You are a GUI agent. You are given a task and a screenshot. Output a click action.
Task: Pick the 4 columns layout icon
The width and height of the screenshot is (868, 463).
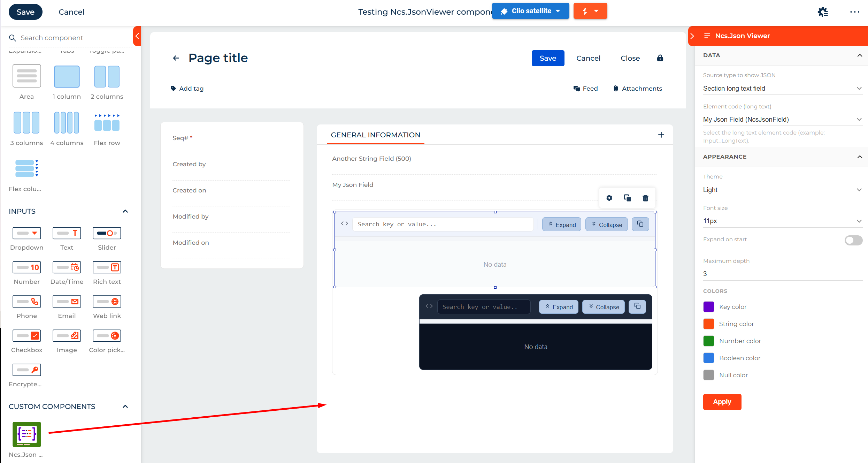67,122
